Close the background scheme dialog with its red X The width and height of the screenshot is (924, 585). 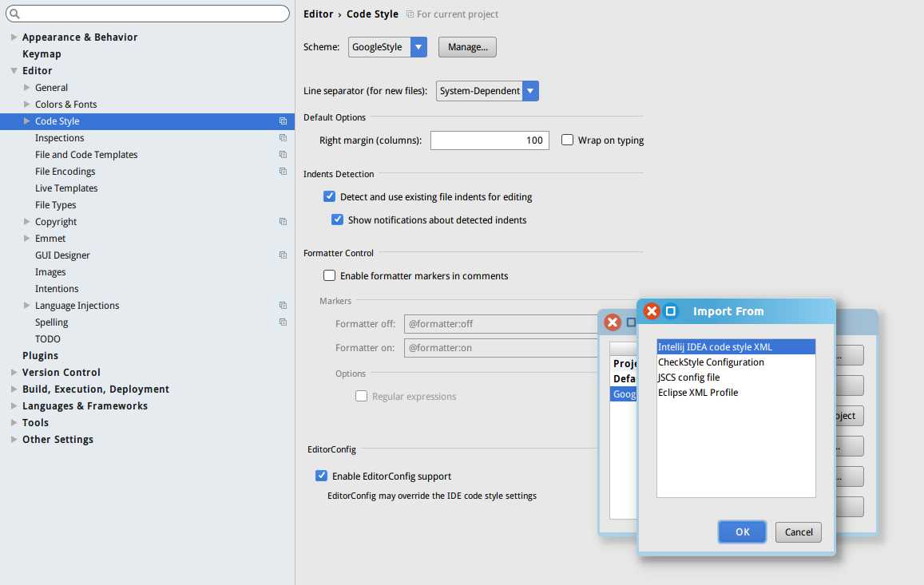(x=613, y=322)
